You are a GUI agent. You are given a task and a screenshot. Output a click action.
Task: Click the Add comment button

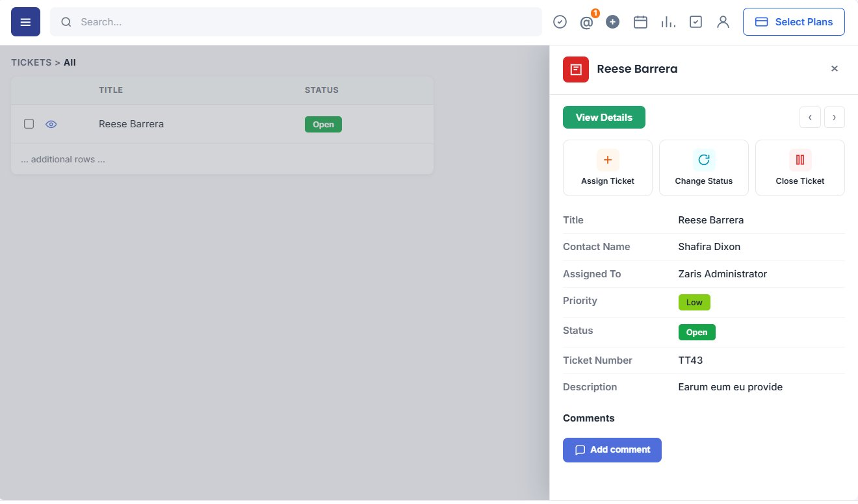pos(612,450)
